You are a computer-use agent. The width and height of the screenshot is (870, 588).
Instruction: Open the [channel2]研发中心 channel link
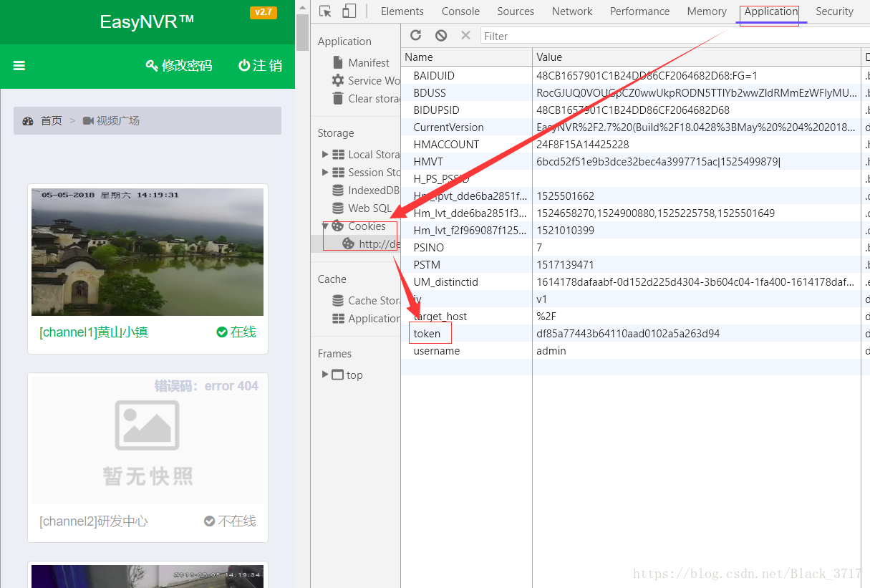click(94, 521)
